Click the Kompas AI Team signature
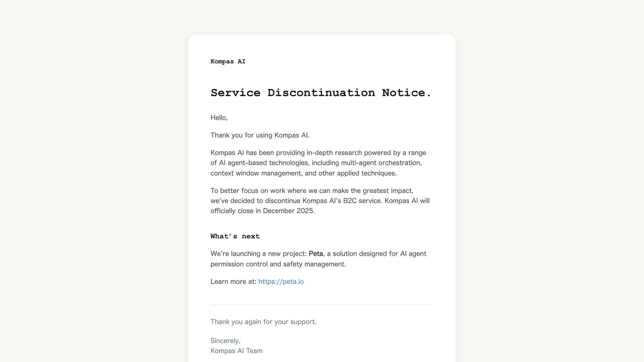This screenshot has height=362, width=644. point(236,351)
